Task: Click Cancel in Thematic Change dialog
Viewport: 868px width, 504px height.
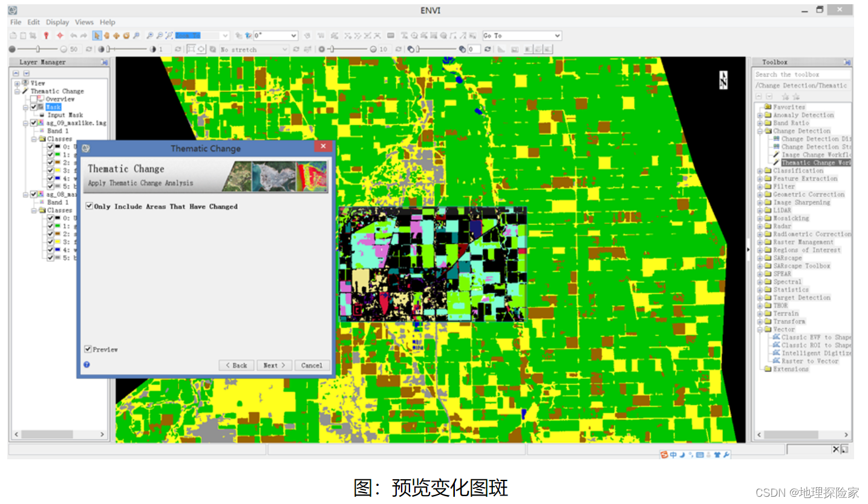Action: pyautogui.click(x=312, y=365)
